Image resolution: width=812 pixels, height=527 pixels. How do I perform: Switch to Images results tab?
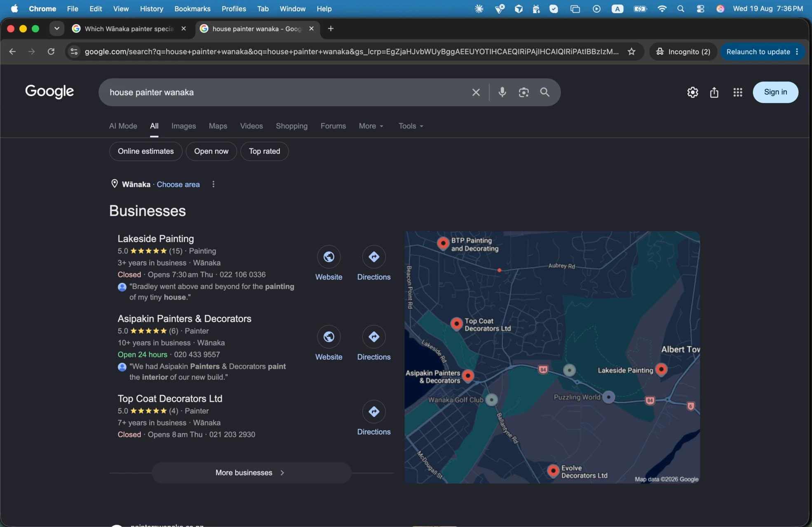tap(183, 126)
